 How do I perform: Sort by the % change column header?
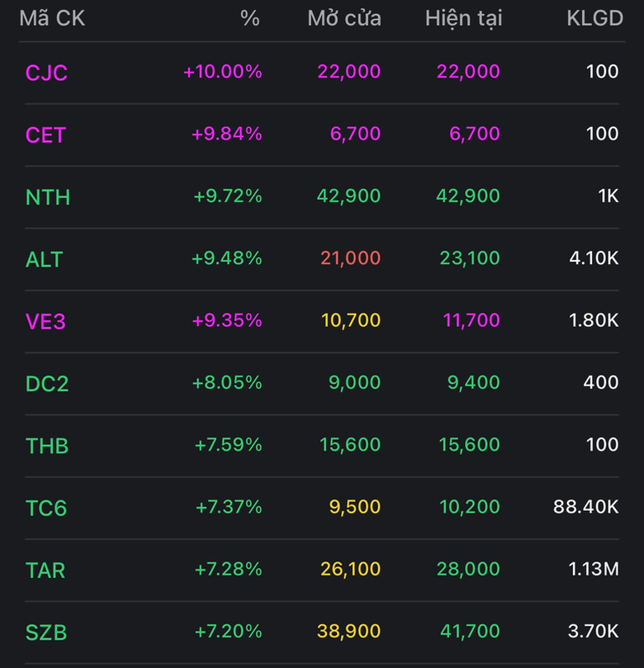(250, 18)
